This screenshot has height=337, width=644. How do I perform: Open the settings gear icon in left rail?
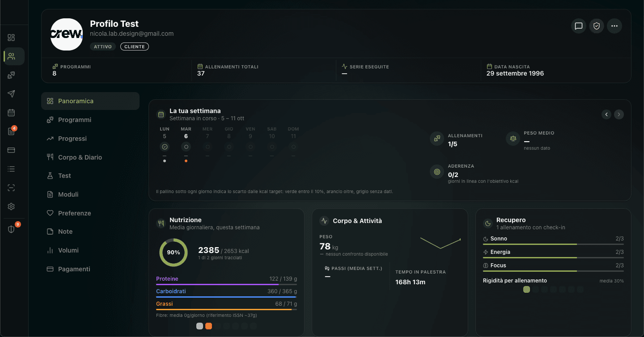click(11, 206)
